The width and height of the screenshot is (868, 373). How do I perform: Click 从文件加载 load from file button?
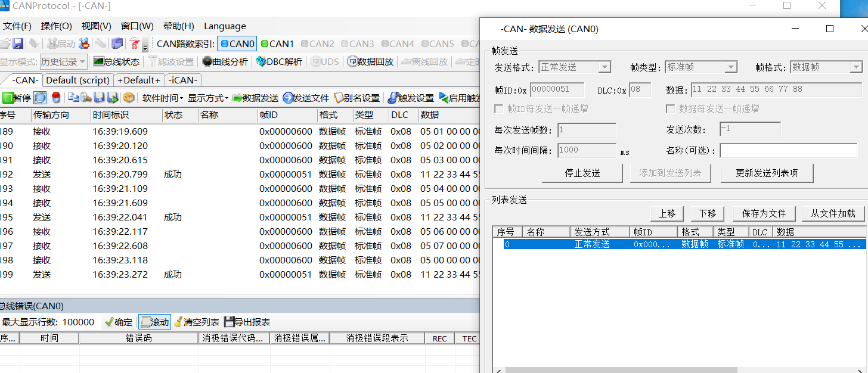click(x=833, y=213)
